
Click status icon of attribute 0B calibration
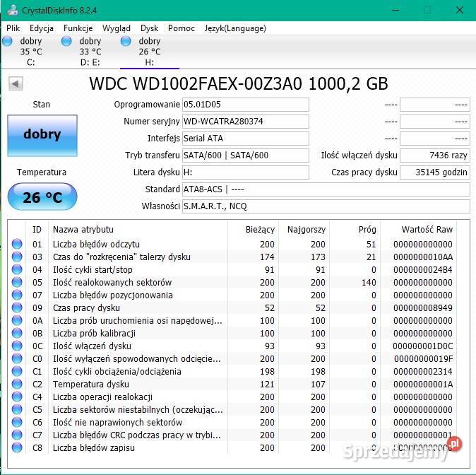[17, 334]
